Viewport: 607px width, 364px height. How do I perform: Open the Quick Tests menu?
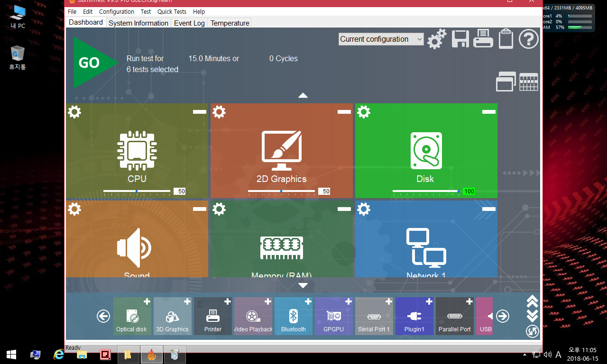[x=172, y=11]
